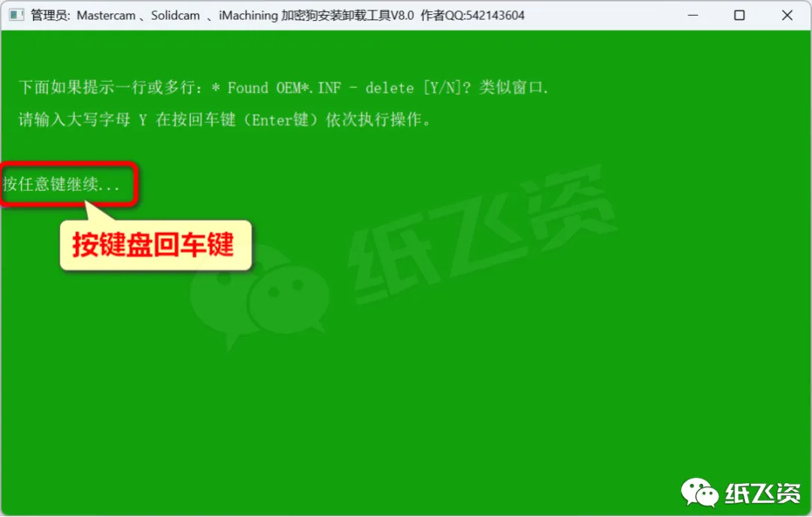This screenshot has height=517, width=812.
Task: Click the window title text '管理员: Mastercam'
Action: tap(83, 16)
